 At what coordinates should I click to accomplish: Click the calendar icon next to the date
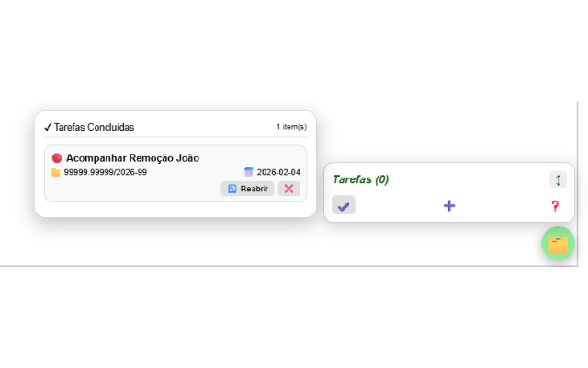coord(249,172)
